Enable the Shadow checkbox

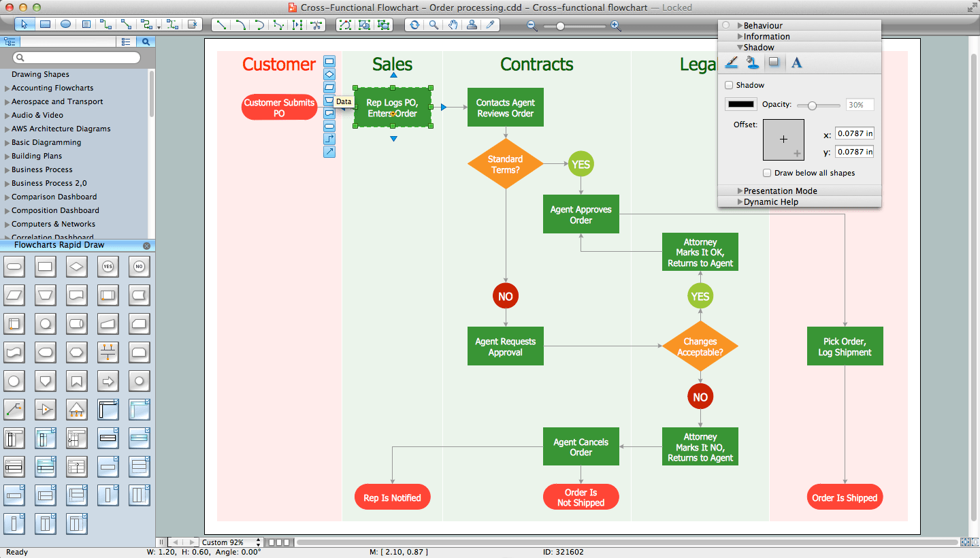pyautogui.click(x=728, y=85)
